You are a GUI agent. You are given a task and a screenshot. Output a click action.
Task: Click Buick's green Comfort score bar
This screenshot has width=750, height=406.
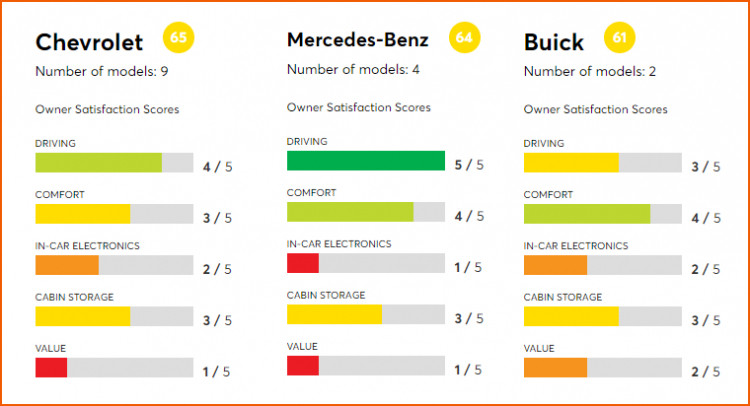587,214
